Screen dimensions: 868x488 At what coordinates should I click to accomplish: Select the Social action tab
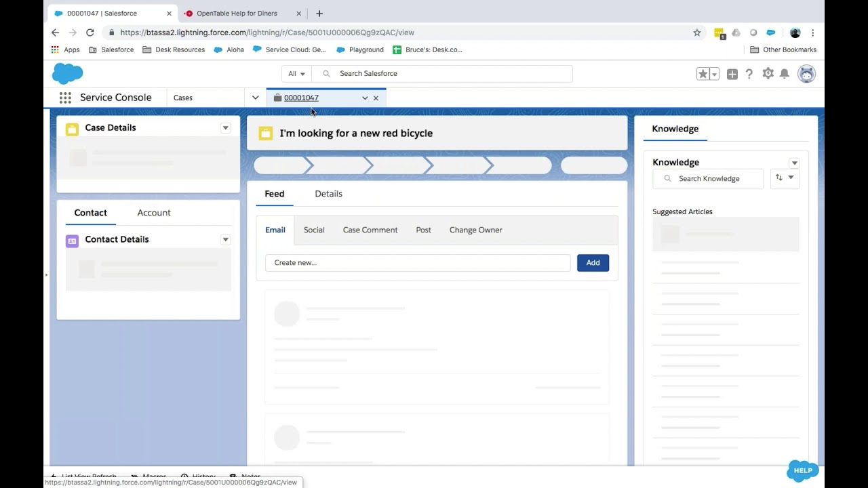314,230
